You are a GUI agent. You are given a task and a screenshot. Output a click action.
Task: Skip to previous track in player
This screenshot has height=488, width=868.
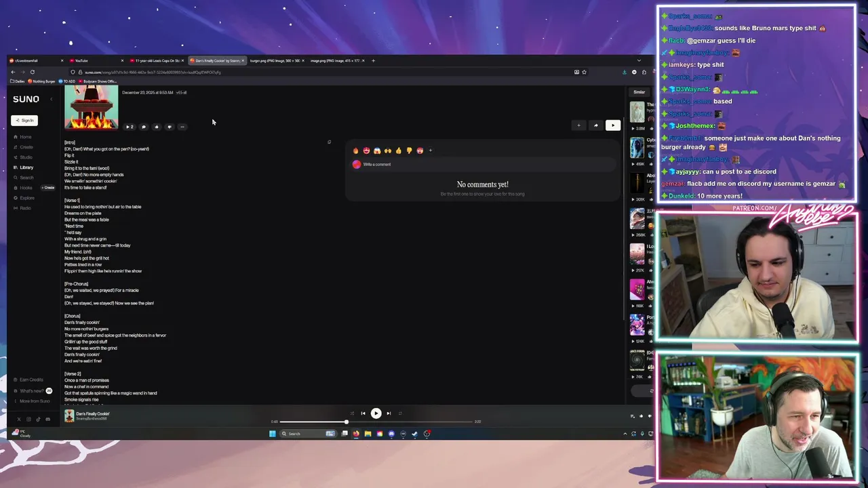coord(363,413)
